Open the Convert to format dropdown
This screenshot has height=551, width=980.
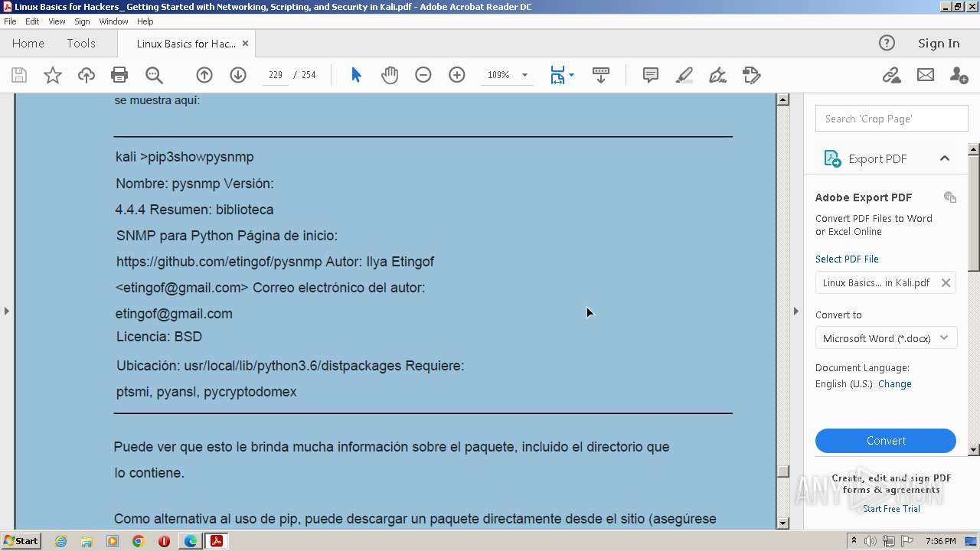point(886,338)
